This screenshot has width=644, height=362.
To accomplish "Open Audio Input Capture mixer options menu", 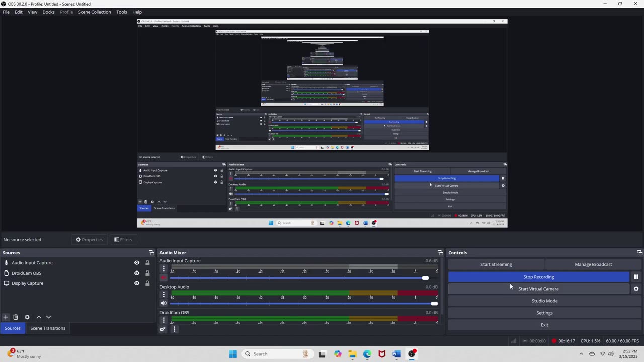I will click(x=164, y=268).
